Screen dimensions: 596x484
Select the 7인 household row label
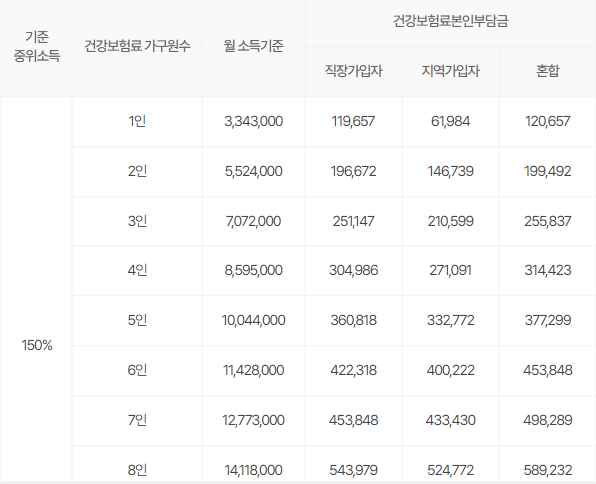tap(137, 420)
